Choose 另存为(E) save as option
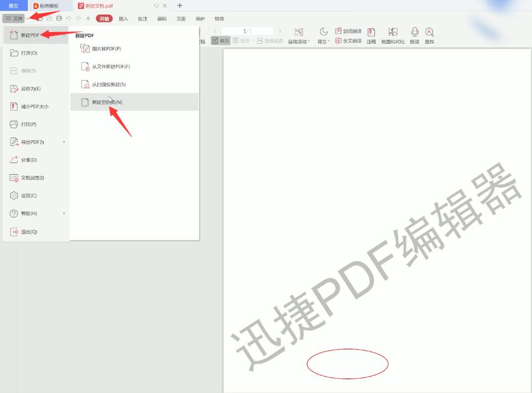The width and height of the screenshot is (532, 393). pyautogui.click(x=35, y=88)
